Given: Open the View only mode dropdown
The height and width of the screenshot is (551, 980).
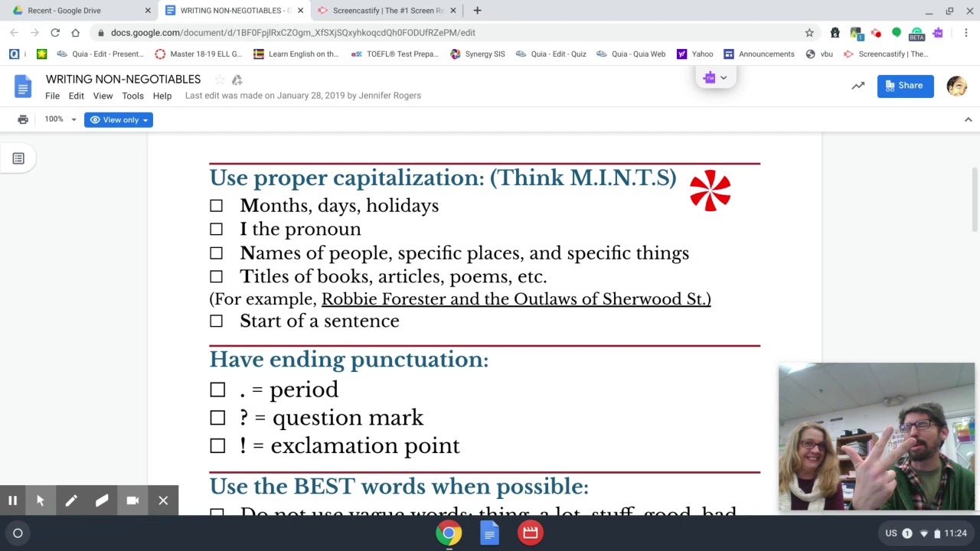Looking at the screenshot, I should [119, 119].
